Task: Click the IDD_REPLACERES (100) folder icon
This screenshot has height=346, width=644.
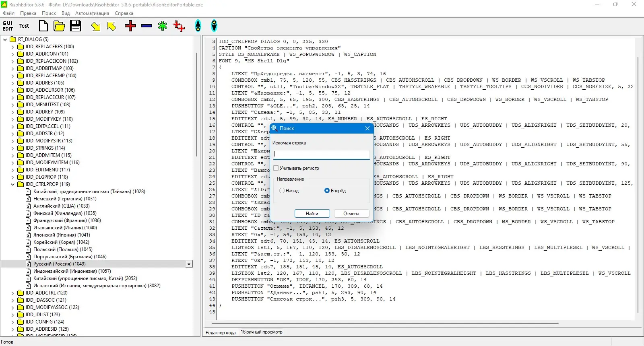Action: pos(21,47)
